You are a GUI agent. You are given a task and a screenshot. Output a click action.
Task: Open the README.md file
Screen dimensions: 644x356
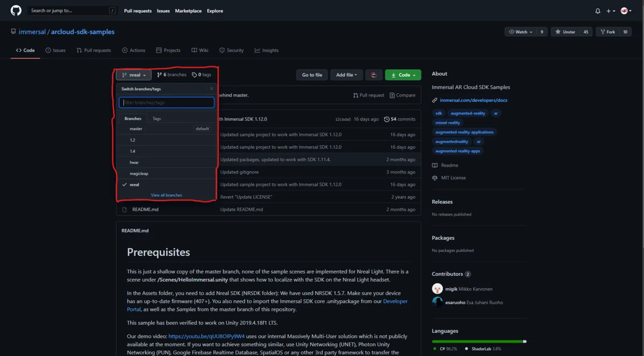tap(145, 210)
